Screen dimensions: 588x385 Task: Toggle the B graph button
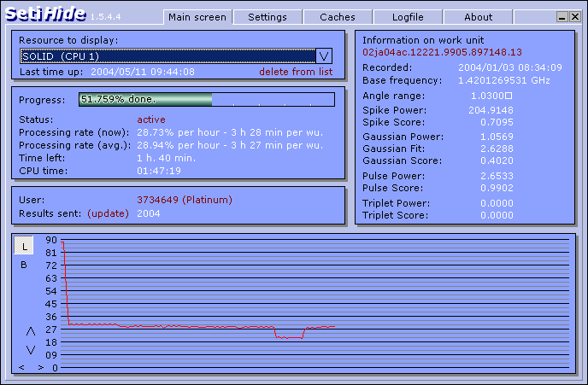click(24, 265)
